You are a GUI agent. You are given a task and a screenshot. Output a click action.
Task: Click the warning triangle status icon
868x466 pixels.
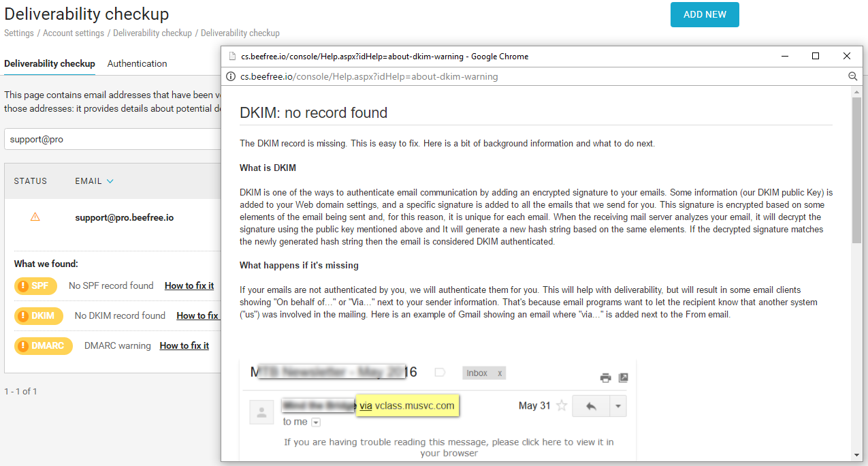[35, 217]
